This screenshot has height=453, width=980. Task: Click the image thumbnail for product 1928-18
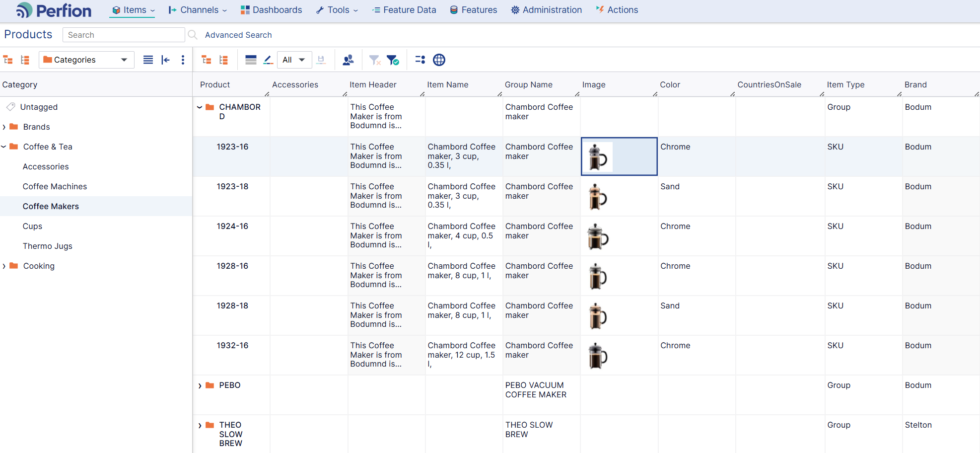(x=598, y=316)
